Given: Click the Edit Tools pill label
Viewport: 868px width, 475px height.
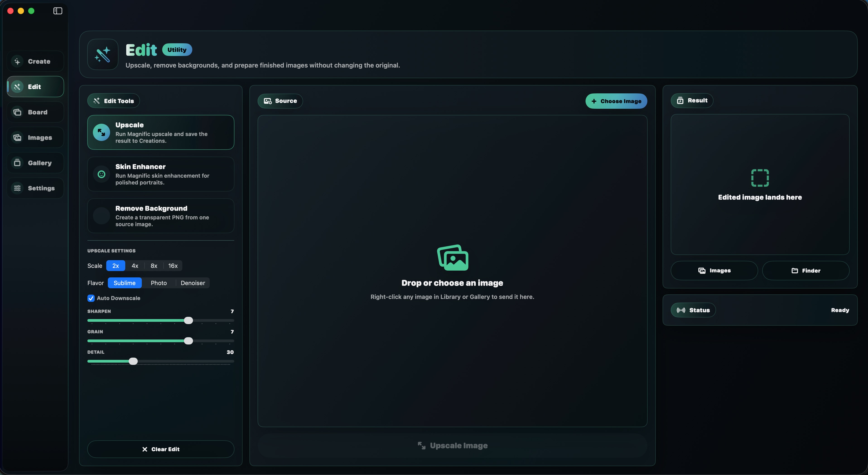Looking at the screenshot, I should (113, 101).
